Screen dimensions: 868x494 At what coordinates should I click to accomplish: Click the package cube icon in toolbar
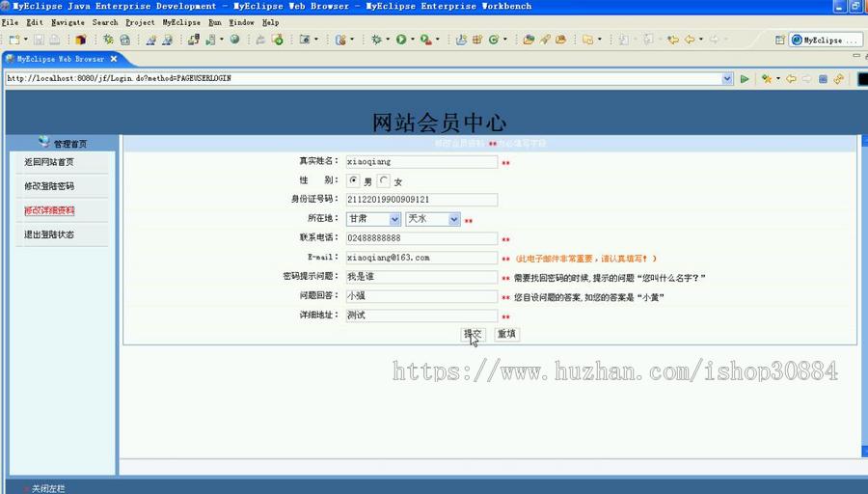pos(81,40)
